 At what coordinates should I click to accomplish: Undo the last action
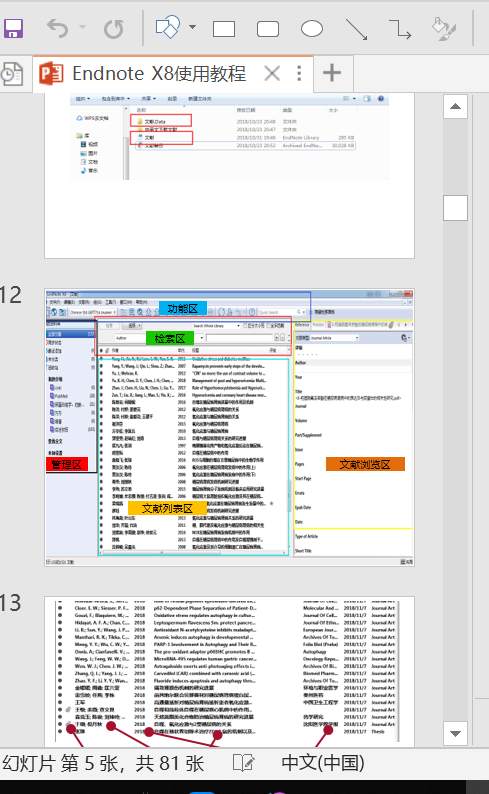tap(57, 28)
